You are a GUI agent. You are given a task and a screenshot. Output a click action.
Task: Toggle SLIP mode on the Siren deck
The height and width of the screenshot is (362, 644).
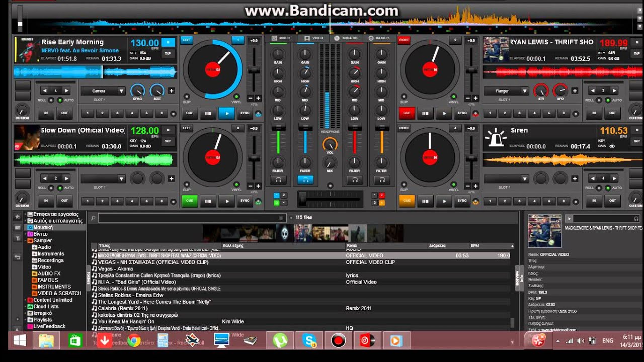click(x=405, y=185)
